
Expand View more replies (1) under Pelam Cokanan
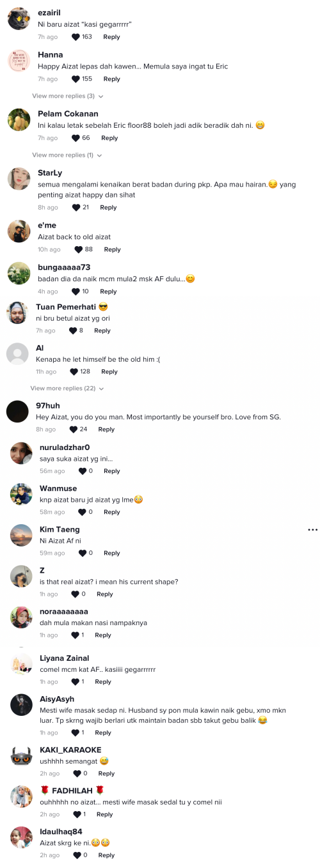pos(67,155)
